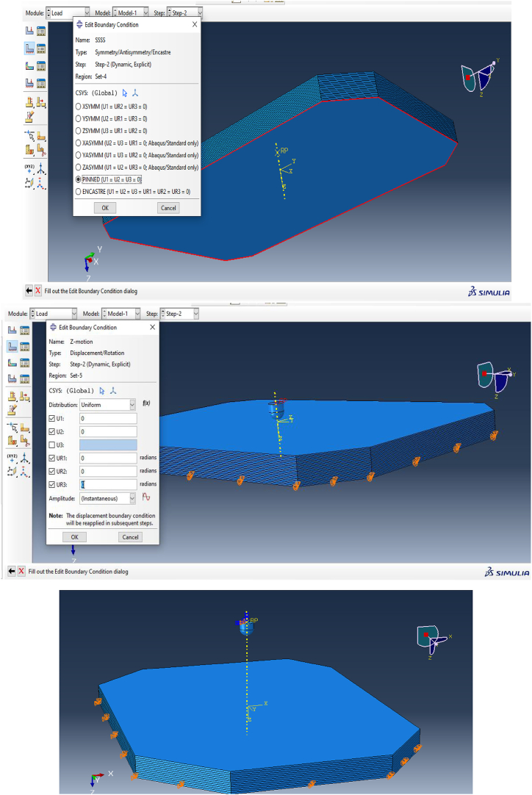Expand the Amplitude dropdown showing Instantaneous
The image size is (532, 795).
109,497
